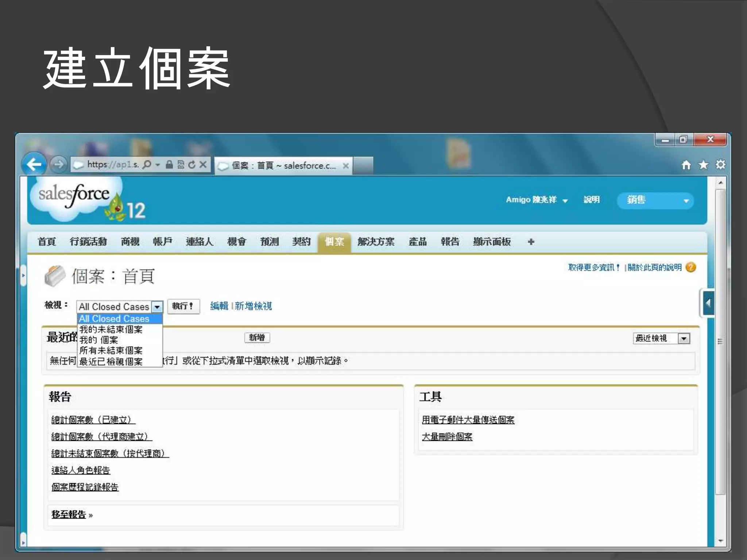The height and width of the screenshot is (560, 747).
Task: Open favorites star icon
Action: pyautogui.click(x=704, y=165)
